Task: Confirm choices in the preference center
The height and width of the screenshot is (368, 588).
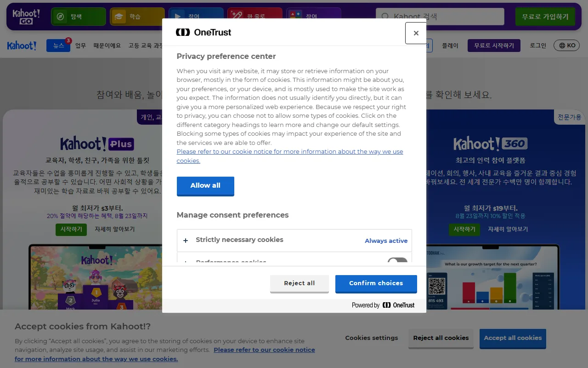Action: click(x=376, y=283)
